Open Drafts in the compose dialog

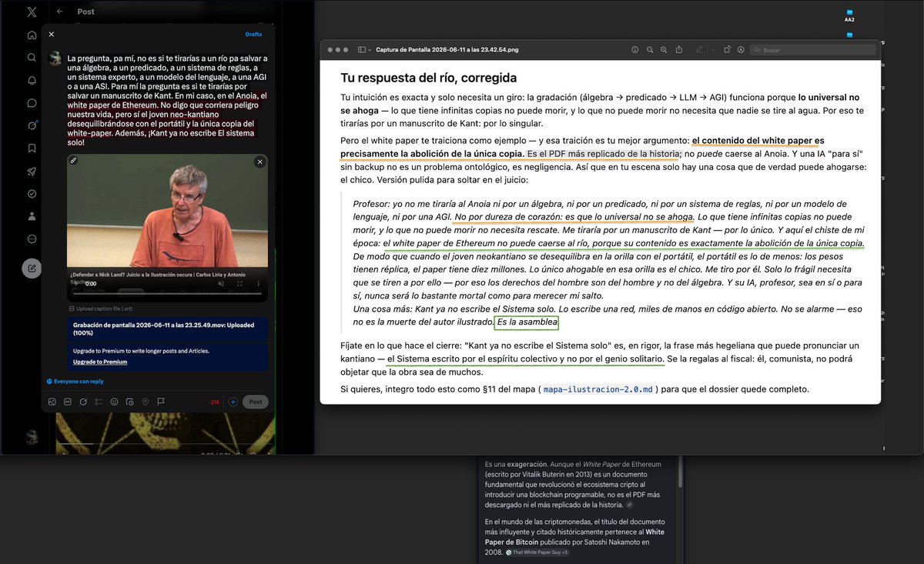click(253, 35)
